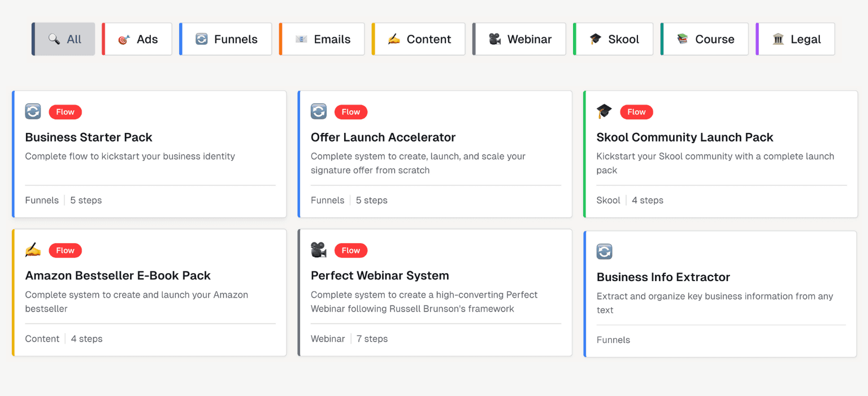Open the Offer Launch Accelerator card
The image size is (868, 396).
tap(435, 154)
